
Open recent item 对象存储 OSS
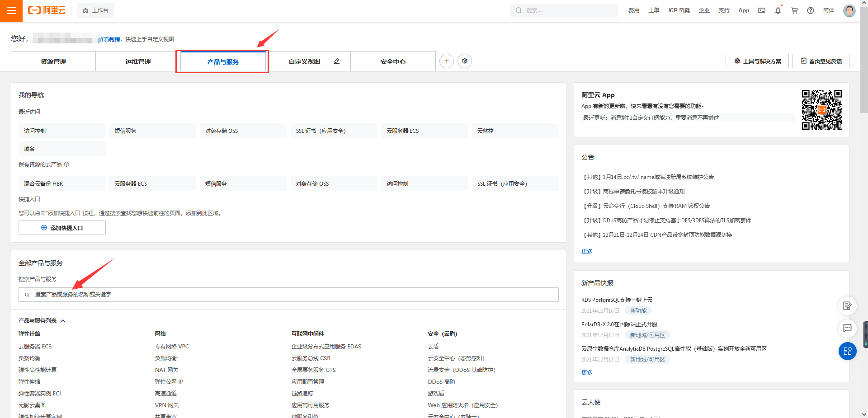coord(243,131)
